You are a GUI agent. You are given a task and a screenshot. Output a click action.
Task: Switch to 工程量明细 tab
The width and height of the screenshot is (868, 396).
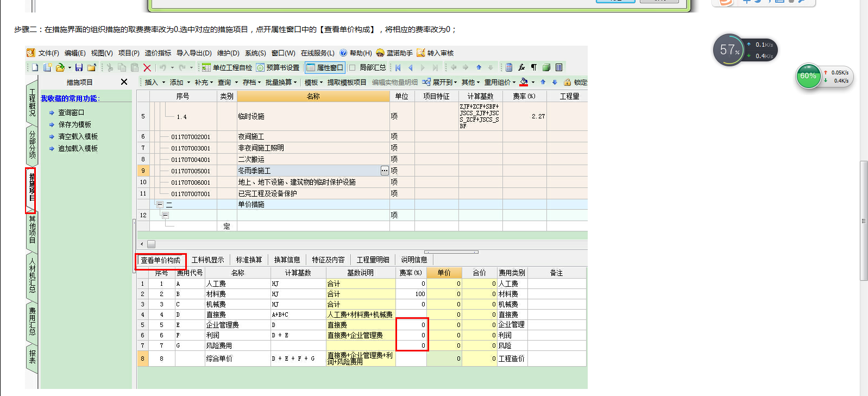coord(373,260)
